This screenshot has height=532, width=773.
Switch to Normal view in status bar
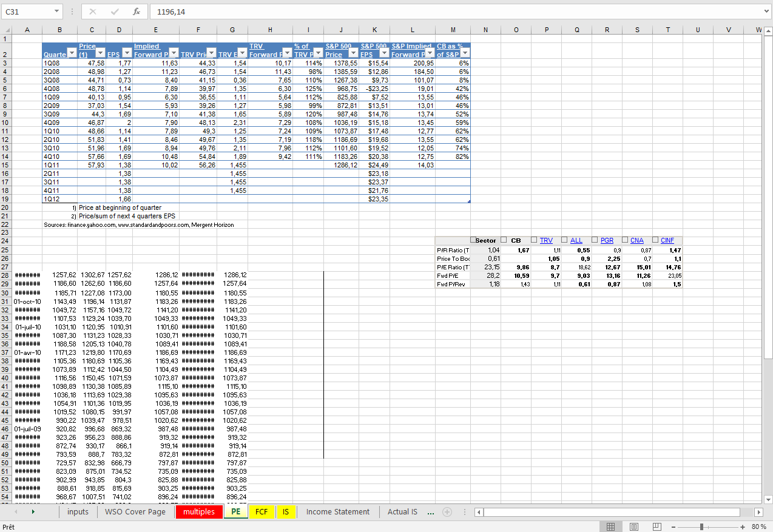coord(611,527)
